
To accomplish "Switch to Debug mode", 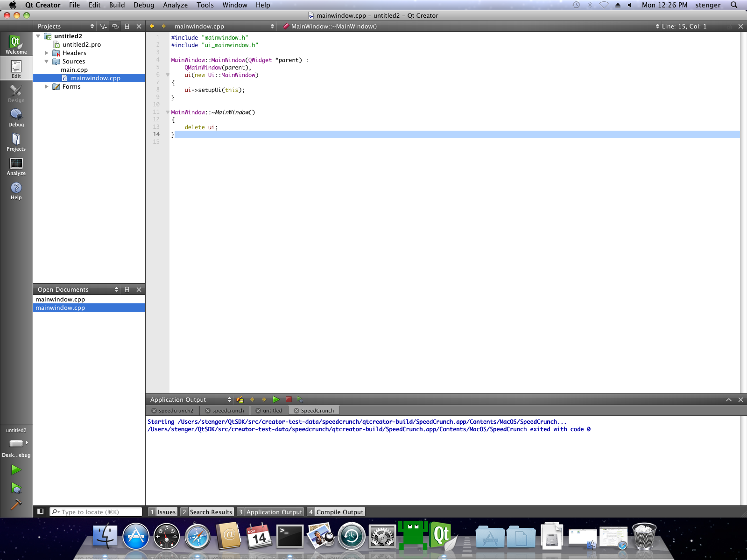I will [16, 118].
